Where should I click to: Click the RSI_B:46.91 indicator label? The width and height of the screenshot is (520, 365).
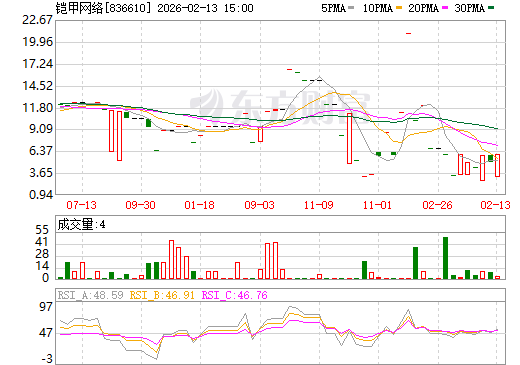pyautogui.click(x=162, y=295)
